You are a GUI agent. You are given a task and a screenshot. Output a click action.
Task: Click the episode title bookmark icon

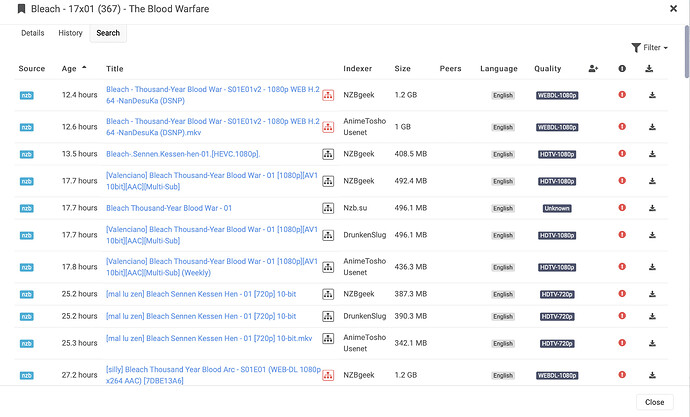pos(21,9)
